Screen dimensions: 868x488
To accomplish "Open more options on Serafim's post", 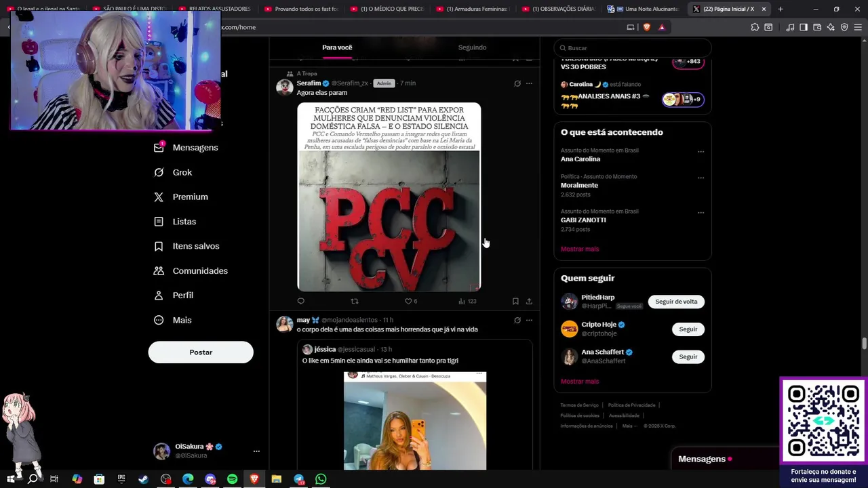I will point(529,83).
